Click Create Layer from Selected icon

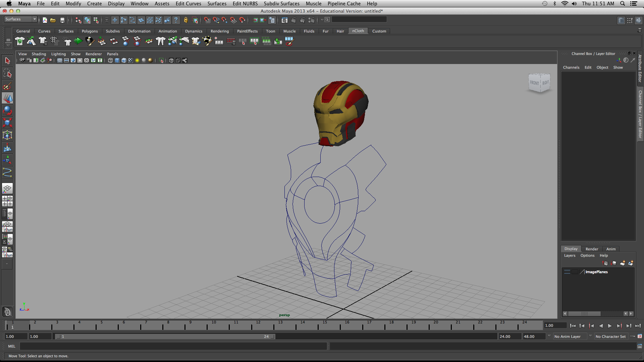[x=631, y=263]
